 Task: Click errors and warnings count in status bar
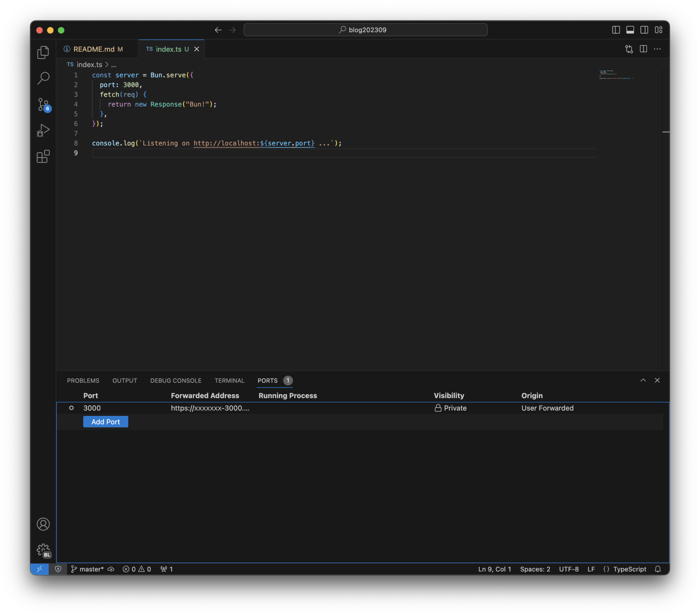click(x=137, y=569)
